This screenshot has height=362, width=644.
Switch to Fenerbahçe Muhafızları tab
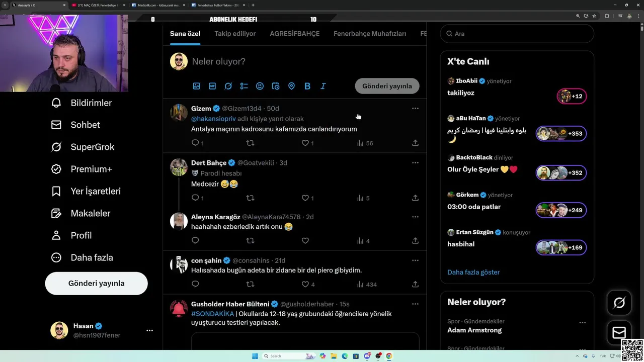[370, 34]
